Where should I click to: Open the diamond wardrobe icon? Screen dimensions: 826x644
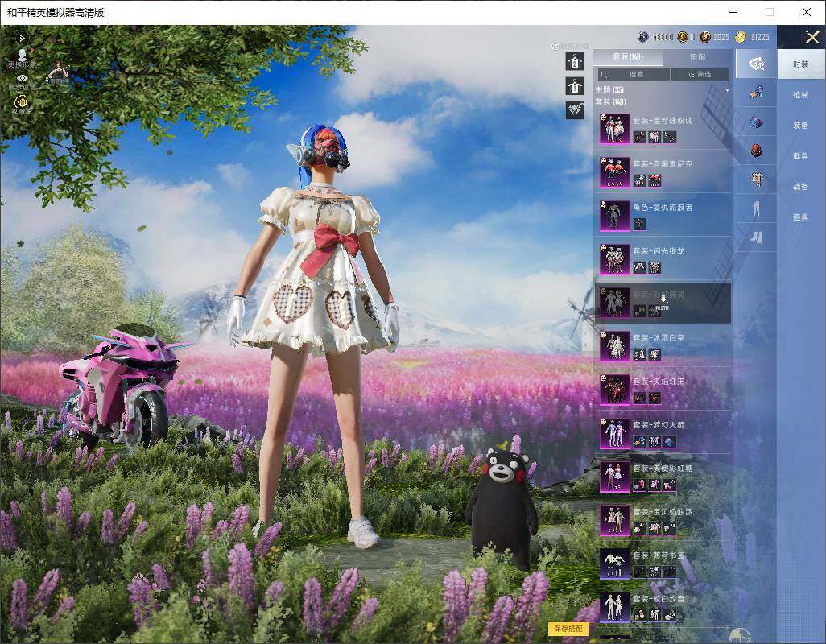[575, 110]
